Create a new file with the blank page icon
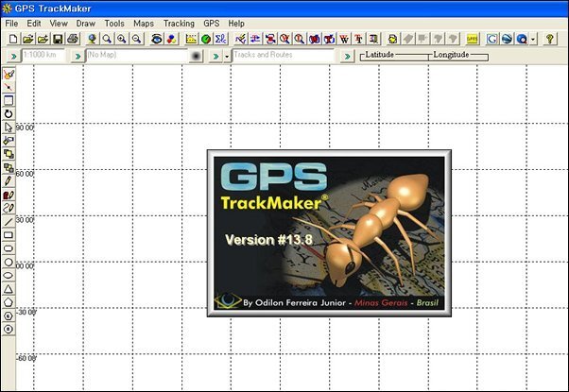 click(x=13, y=39)
